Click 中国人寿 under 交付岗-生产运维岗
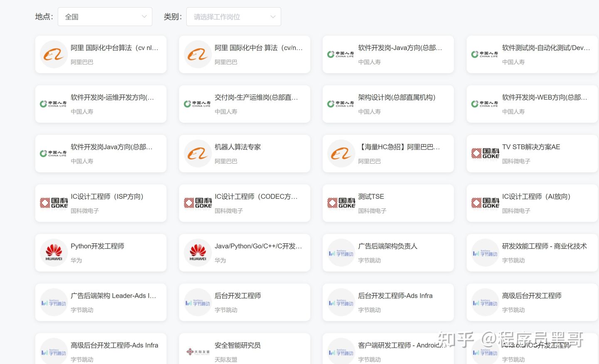Image resolution: width=599 pixels, height=364 pixels. pos(226,111)
